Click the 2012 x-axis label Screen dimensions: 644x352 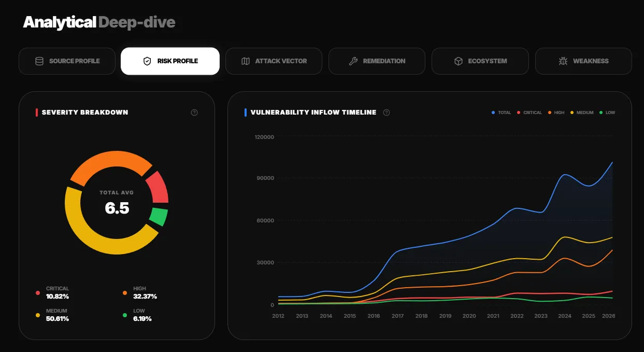click(278, 316)
